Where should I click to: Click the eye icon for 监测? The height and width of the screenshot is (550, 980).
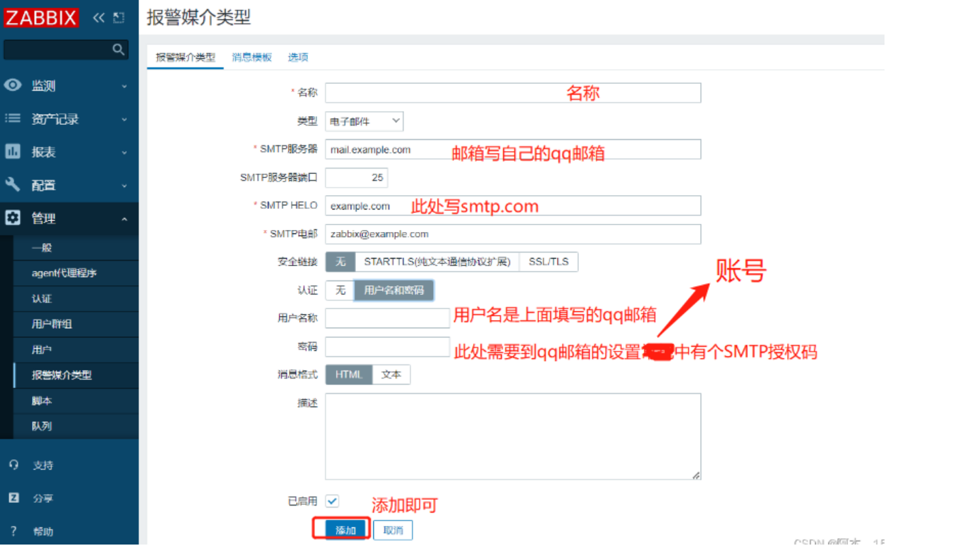pyautogui.click(x=12, y=85)
